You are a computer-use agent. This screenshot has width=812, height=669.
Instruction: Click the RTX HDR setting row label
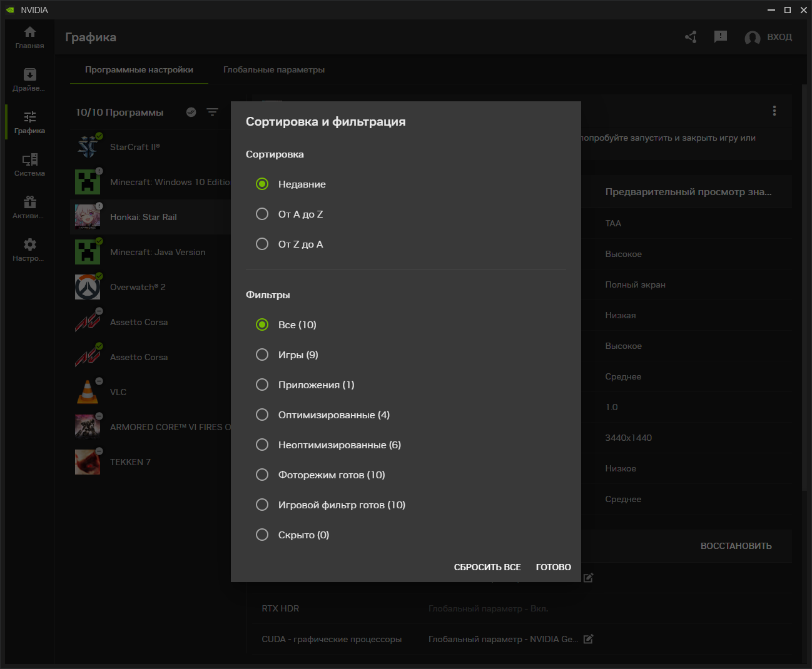click(280, 608)
